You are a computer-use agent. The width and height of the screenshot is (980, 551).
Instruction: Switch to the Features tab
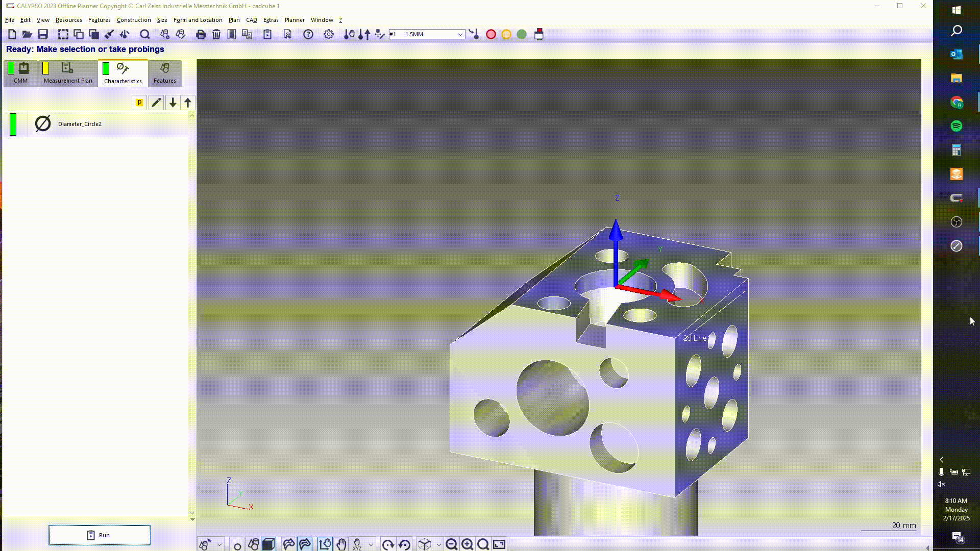coord(164,73)
